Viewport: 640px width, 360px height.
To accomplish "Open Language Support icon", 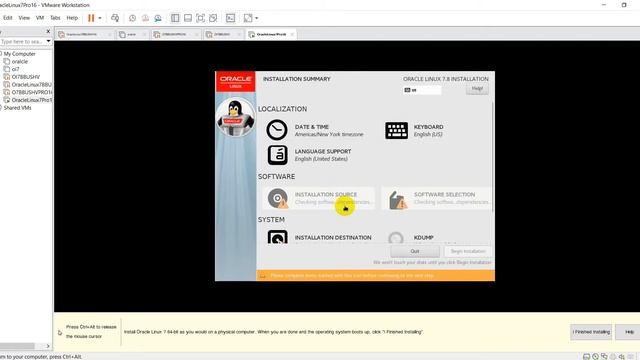I will tap(277, 155).
